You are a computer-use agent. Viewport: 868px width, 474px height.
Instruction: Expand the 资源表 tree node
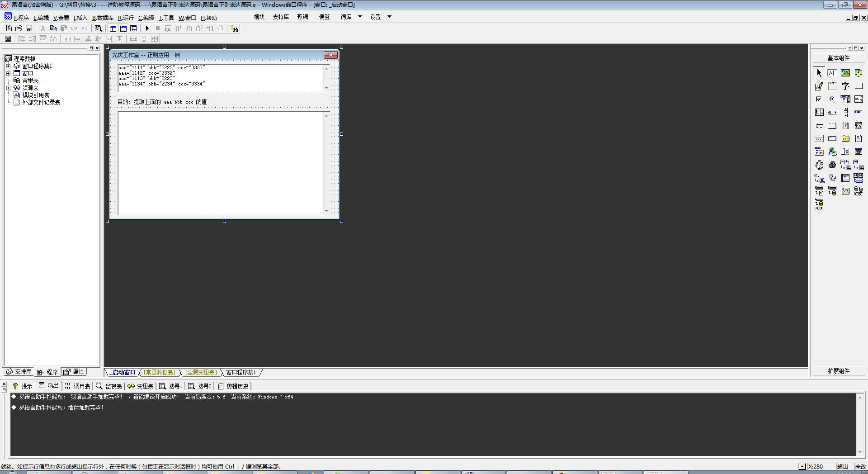point(8,88)
